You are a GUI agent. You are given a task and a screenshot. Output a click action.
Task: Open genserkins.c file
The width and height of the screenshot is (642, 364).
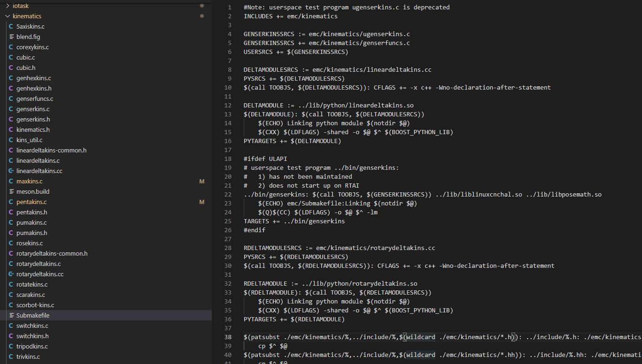(x=33, y=109)
